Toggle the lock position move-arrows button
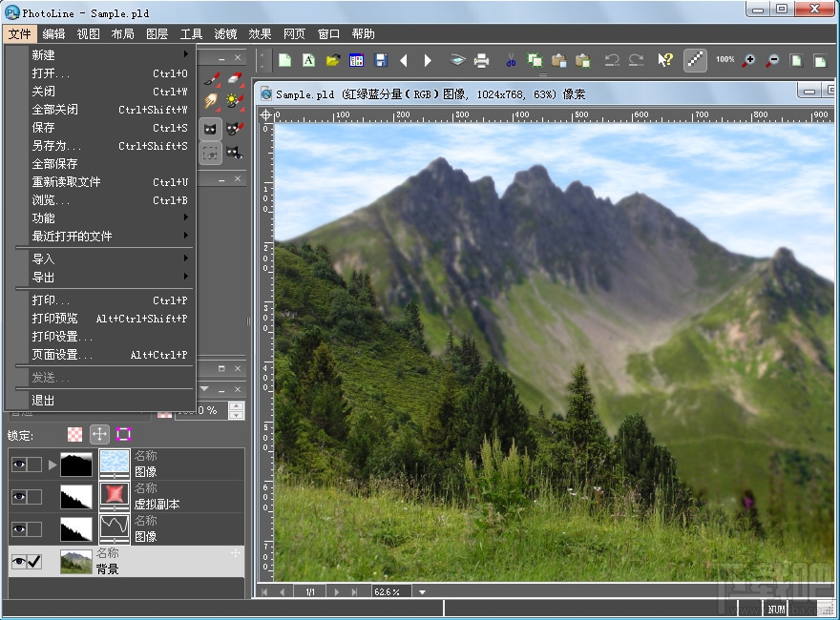This screenshot has height=620, width=840. (99, 434)
